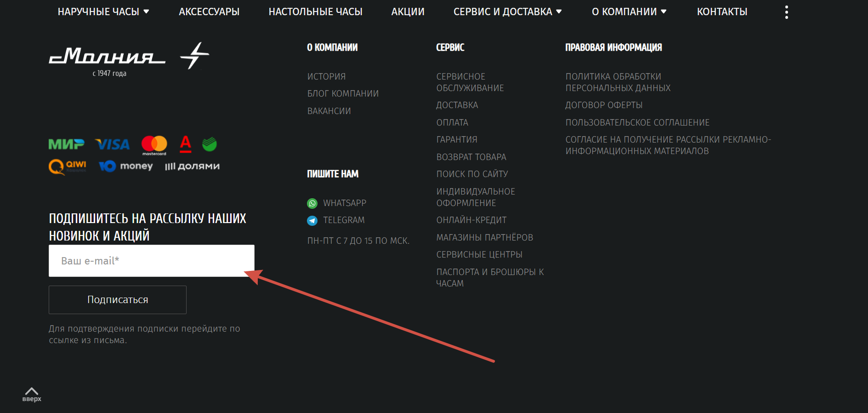The width and height of the screenshot is (868, 413).
Task: Open the three-dot more menu
Action: tap(787, 12)
